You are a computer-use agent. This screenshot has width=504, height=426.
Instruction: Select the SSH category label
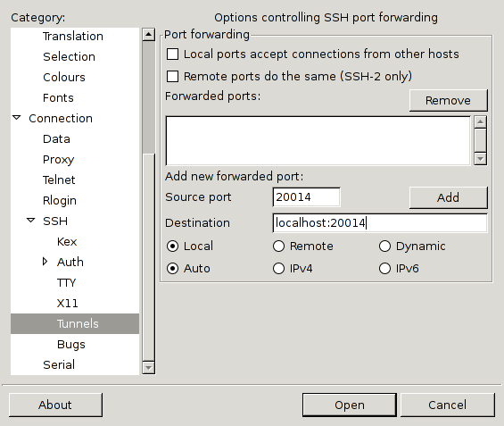(55, 221)
